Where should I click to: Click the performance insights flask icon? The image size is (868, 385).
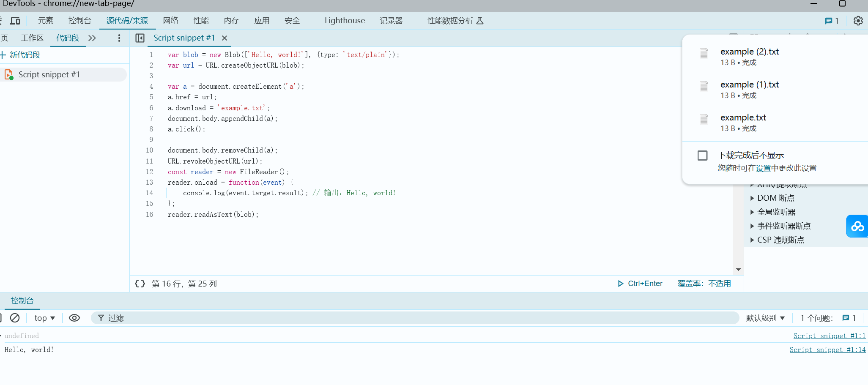pyautogui.click(x=480, y=21)
